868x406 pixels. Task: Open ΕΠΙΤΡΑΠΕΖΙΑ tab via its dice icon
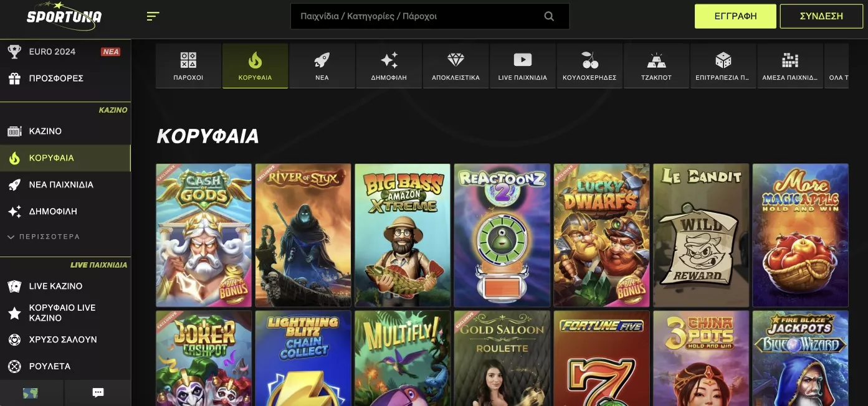point(723,60)
